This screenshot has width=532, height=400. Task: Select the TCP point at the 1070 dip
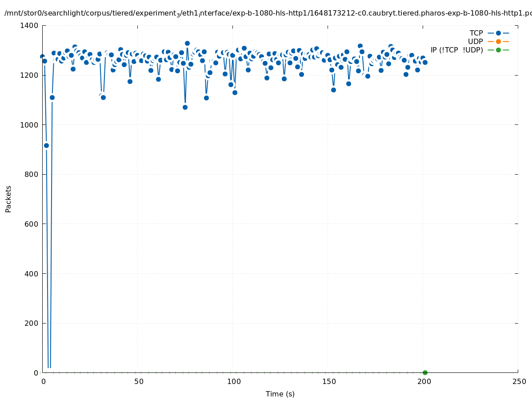[185, 107]
